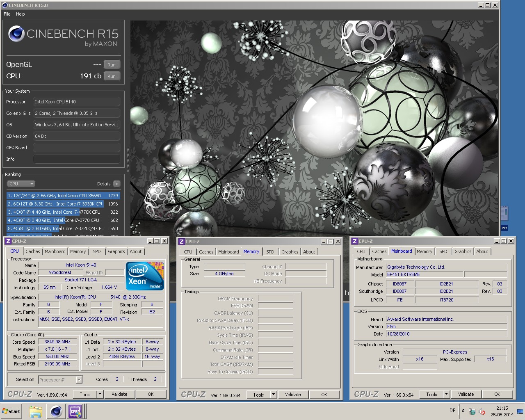Click the Cinebench title bar icon

tap(5, 5)
